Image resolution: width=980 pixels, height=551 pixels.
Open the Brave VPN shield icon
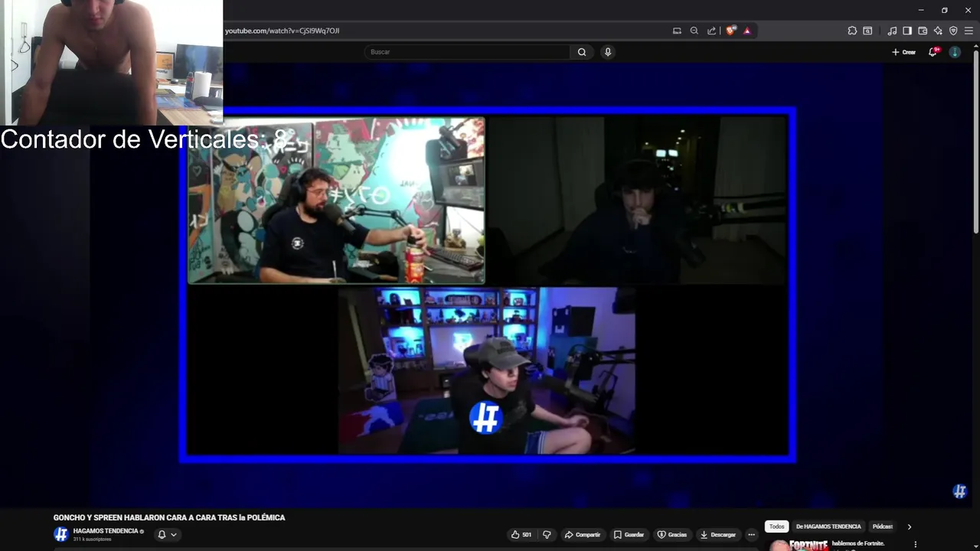pos(953,31)
